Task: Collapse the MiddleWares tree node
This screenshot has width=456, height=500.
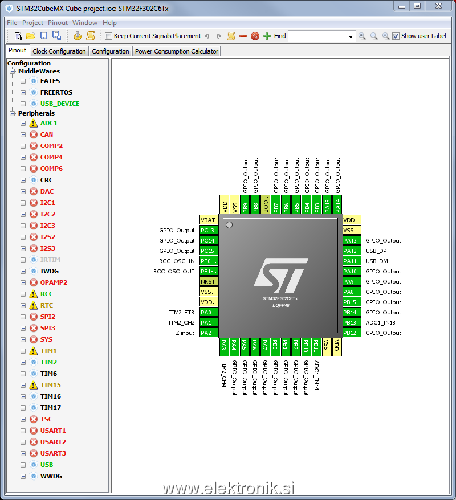Action: (13, 71)
